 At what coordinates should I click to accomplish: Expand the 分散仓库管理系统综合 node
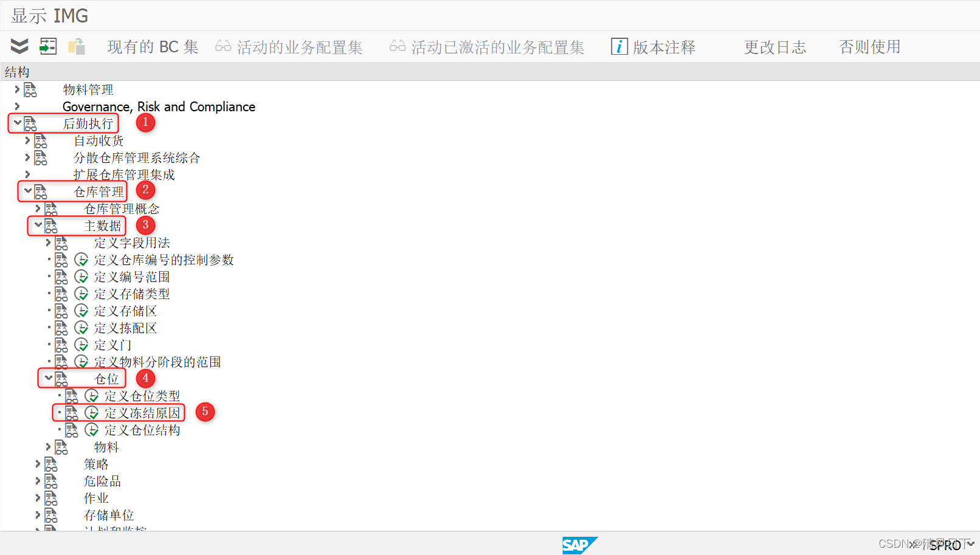click(27, 157)
